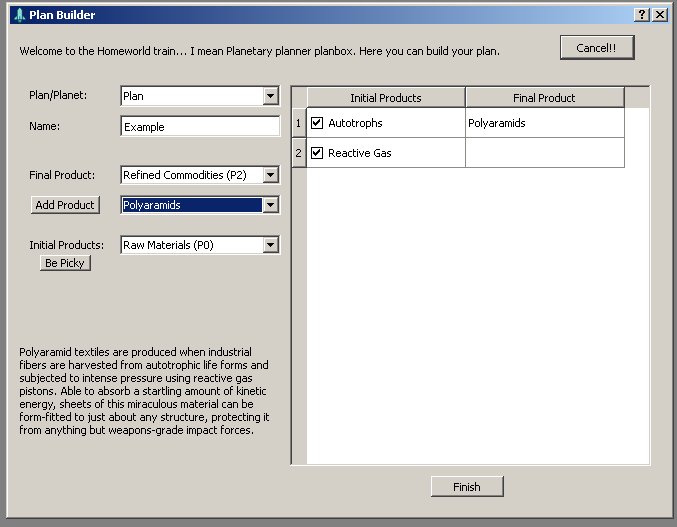Click the Polyaramid textiles description paragraph

144,391
